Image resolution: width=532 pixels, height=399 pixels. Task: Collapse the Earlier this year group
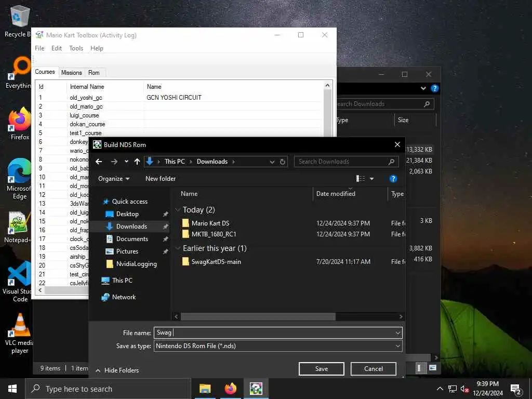(x=178, y=248)
